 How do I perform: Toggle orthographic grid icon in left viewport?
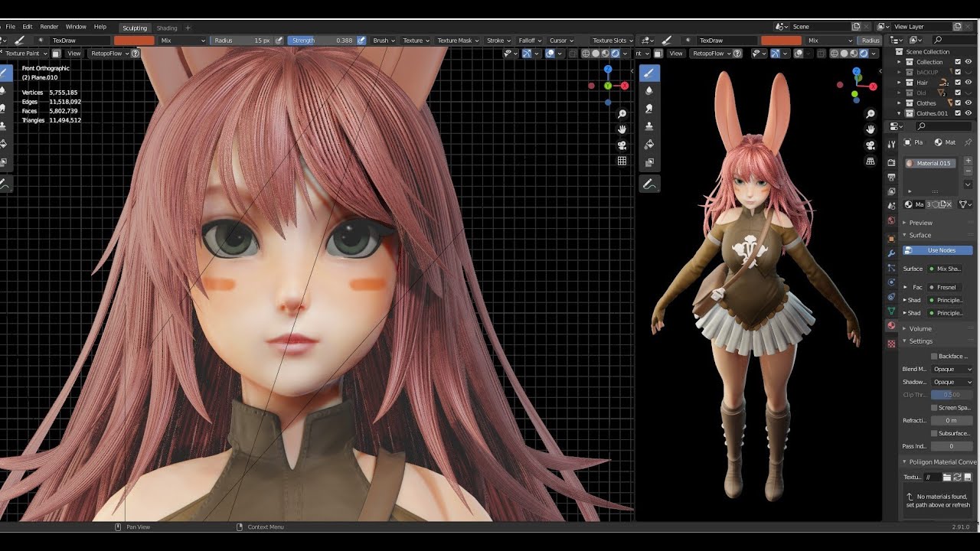[622, 161]
